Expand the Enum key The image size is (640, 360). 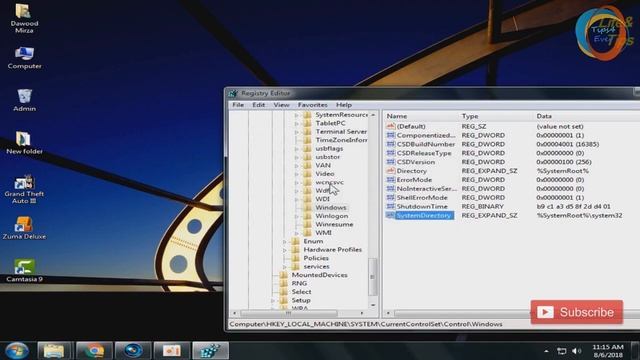click(x=285, y=241)
